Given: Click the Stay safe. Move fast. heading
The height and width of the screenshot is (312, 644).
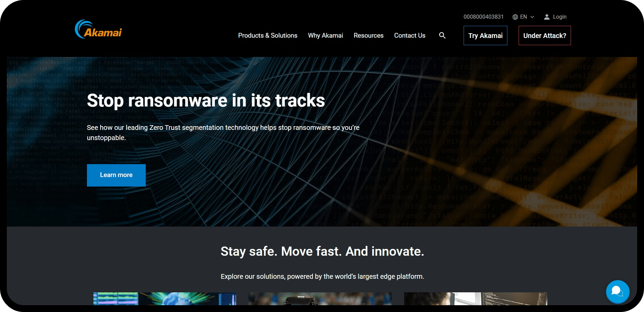Looking at the screenshot, I should tap(322, 251).
